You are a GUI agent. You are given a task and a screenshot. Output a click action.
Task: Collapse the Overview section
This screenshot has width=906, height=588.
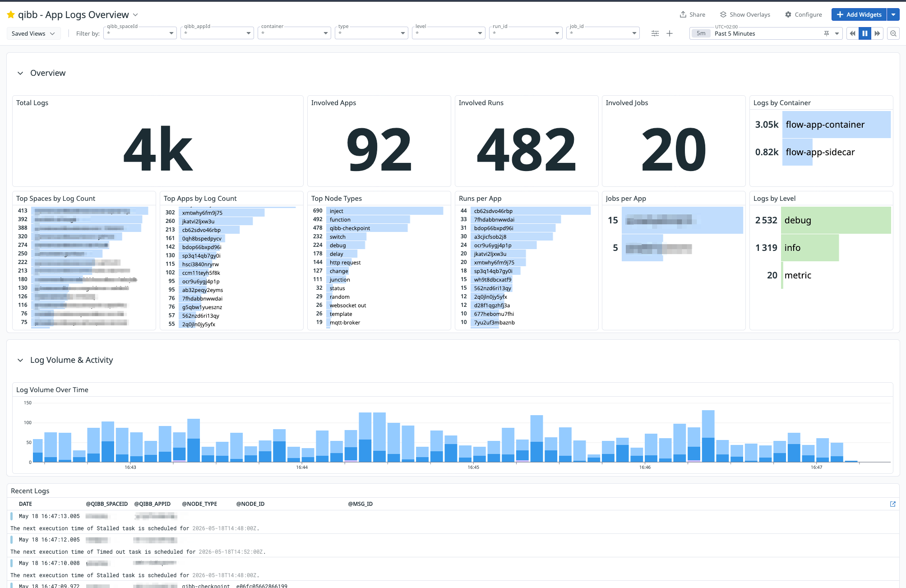tap(20, 73)
